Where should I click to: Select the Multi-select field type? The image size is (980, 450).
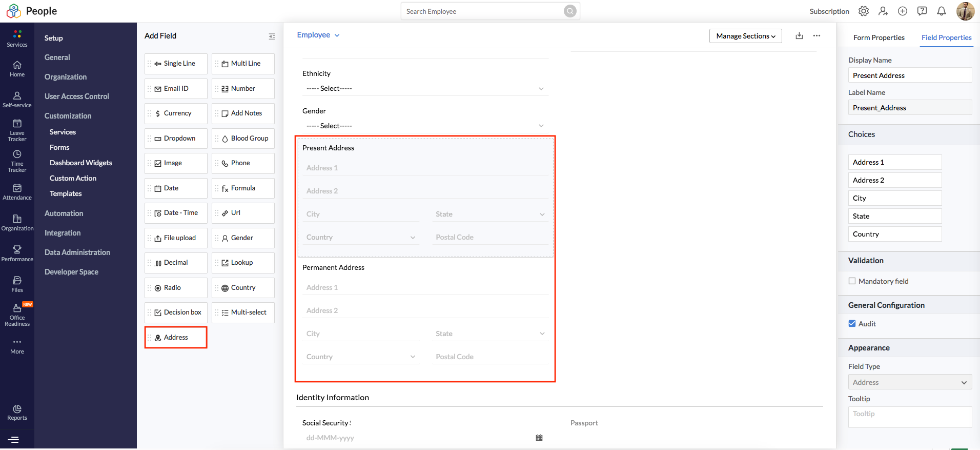(x=243, y=312)
